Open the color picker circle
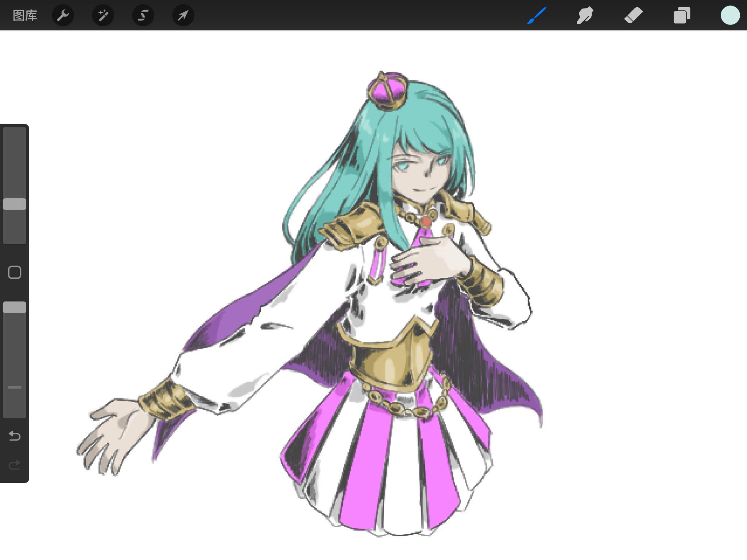Screen dimensions: 747x560 pyautogui.click(x=730, y=15)
